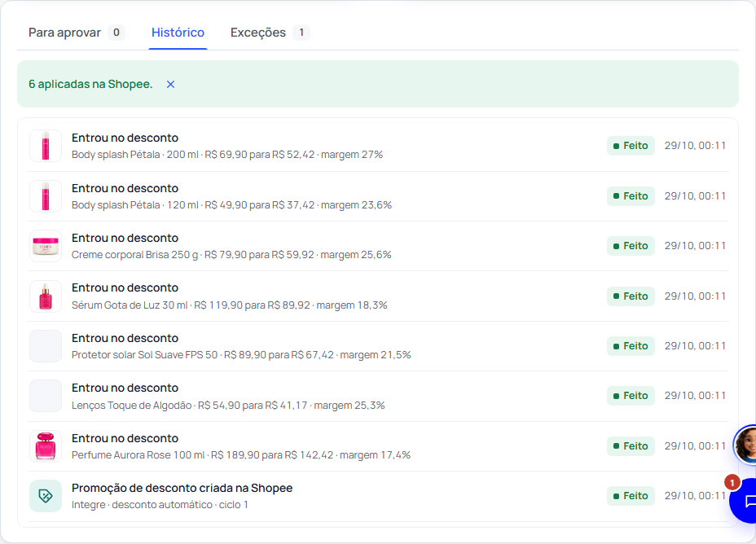Image resolution: width=756 pixels, height=544 pixels.
Task: Click the Feito status on Body splash 120 ml
Action: tap(631, 196)
